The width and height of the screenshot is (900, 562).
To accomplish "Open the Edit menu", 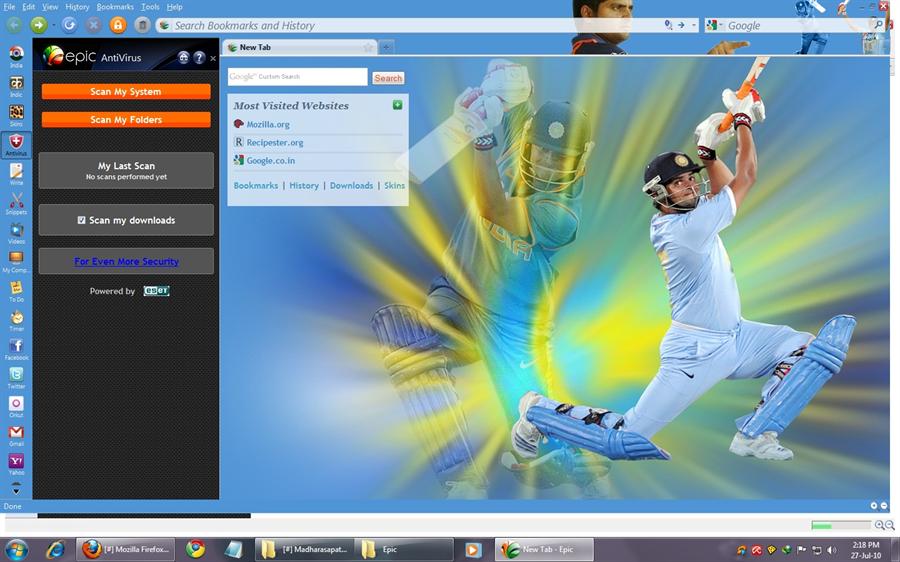I will (29, 7).
